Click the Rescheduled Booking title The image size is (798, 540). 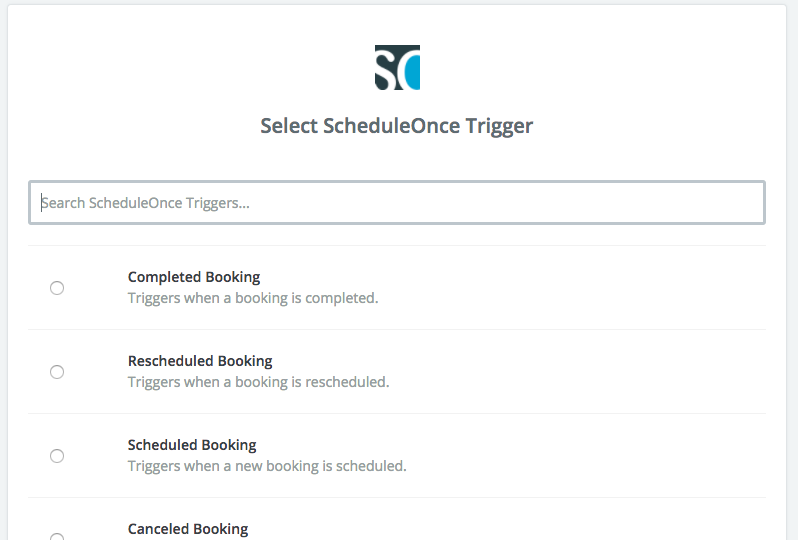click(x=200, y=361)
